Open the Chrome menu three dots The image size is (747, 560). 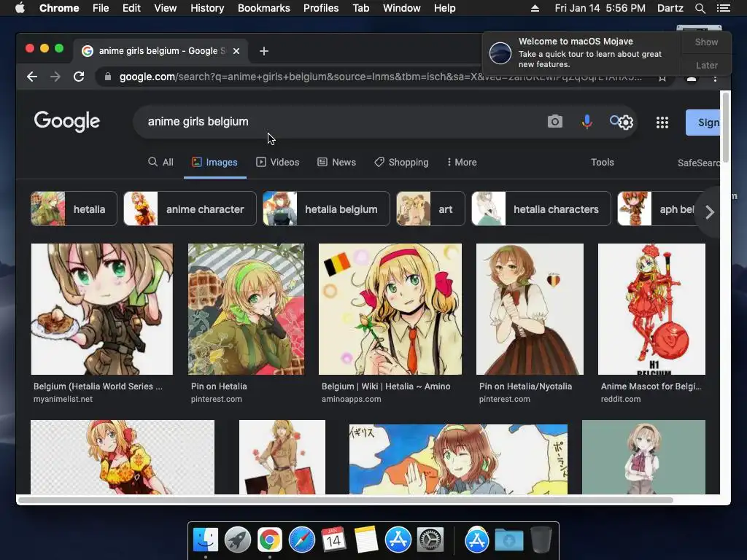click(x=715, y=77)
